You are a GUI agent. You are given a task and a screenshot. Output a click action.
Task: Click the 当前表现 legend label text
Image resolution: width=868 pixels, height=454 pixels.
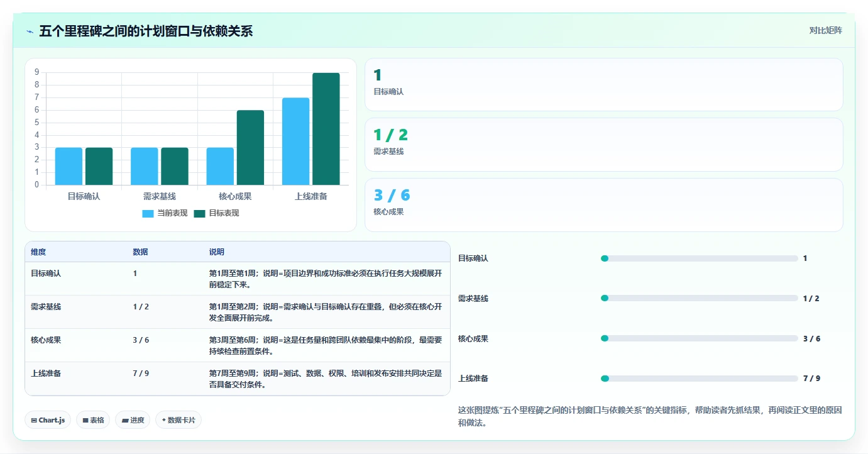tap(172, 213)
